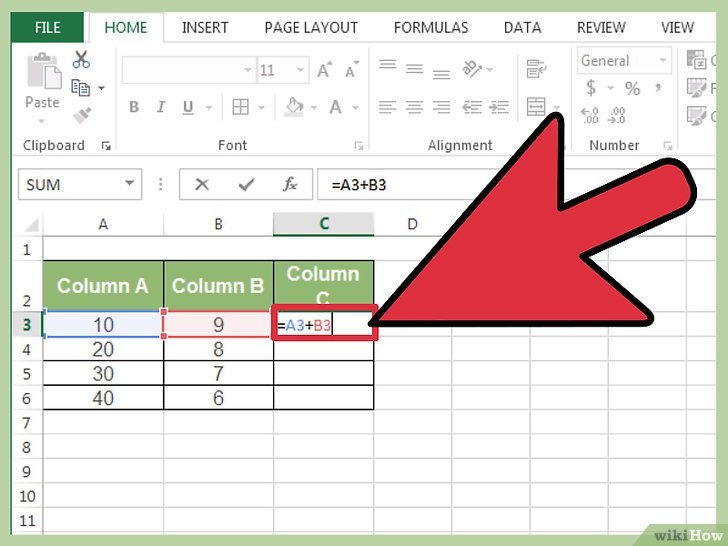Open Fill Color palette arrow
The width and height of the screenshot is (728, 546).
314,108
